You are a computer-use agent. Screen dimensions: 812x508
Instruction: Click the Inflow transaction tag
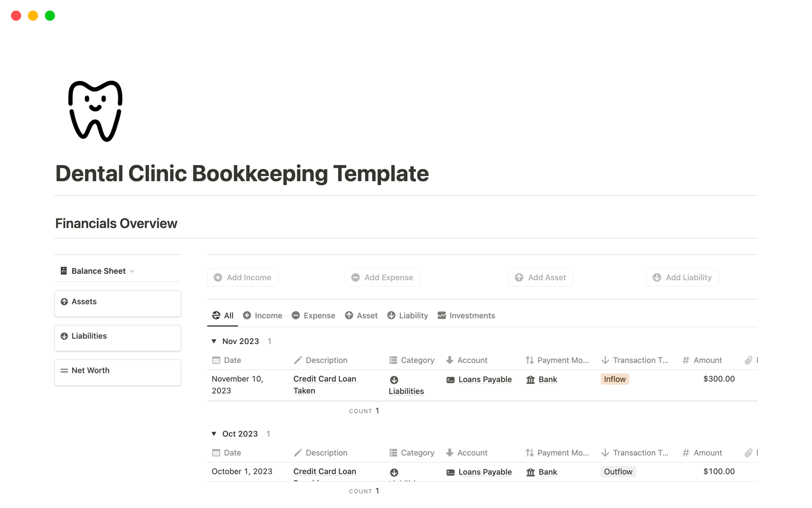point(614,379)
